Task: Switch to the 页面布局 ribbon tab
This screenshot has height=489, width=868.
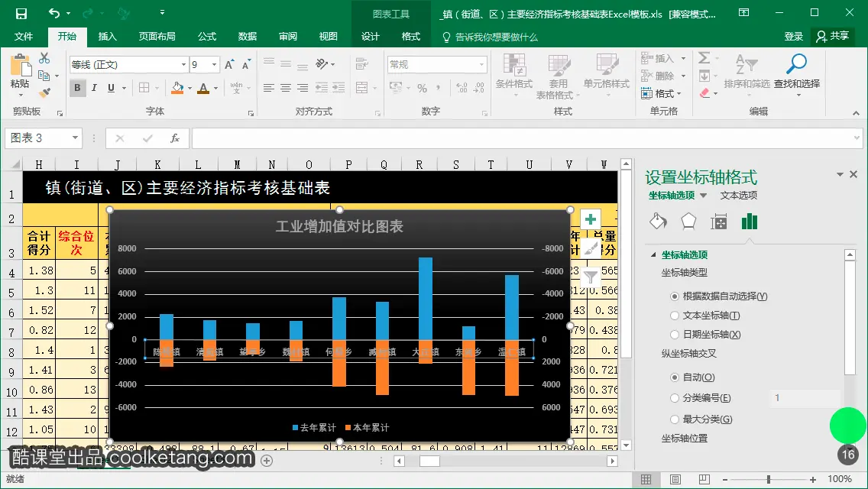Action: (x=157, y=37)
